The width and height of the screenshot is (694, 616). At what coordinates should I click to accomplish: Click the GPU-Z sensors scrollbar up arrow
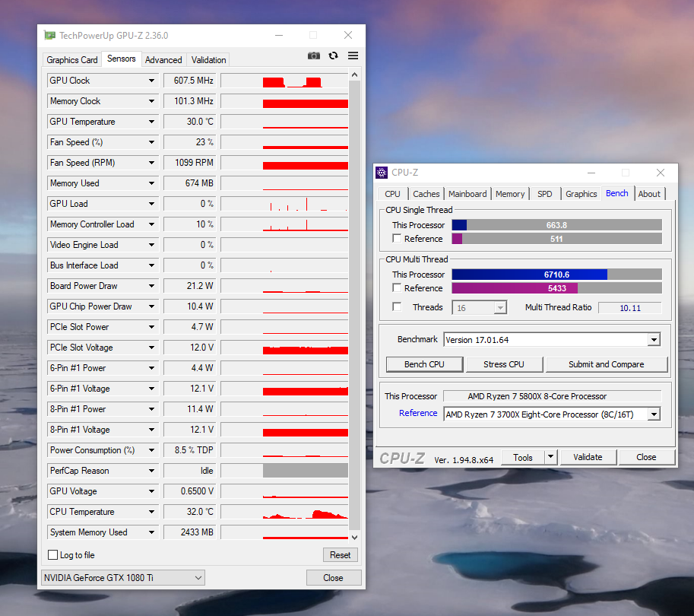pos(354,75)
